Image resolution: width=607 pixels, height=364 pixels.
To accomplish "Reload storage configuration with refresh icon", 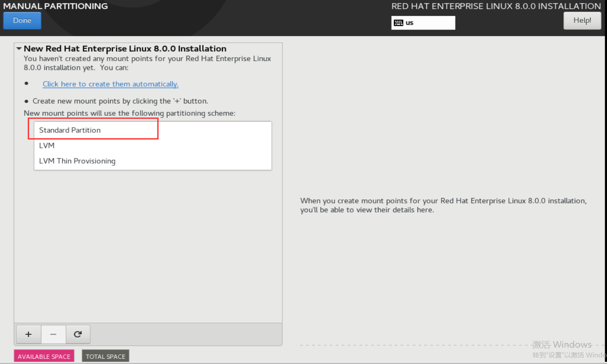I will click(x=78, y=335).
